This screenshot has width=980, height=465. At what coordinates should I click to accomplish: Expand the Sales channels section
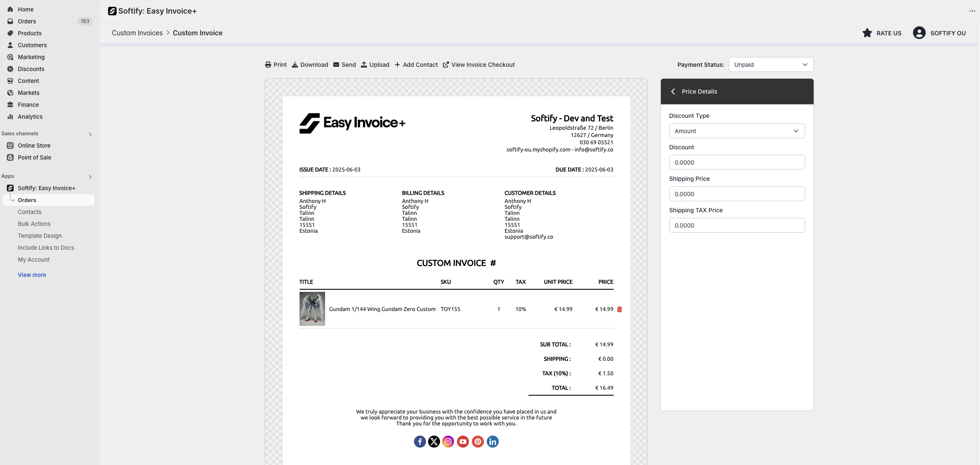pos(90,134)
